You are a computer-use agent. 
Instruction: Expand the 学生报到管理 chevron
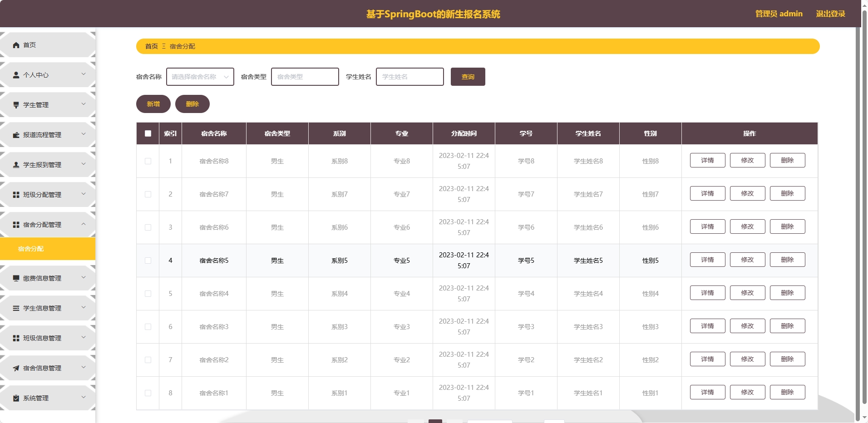84,164
